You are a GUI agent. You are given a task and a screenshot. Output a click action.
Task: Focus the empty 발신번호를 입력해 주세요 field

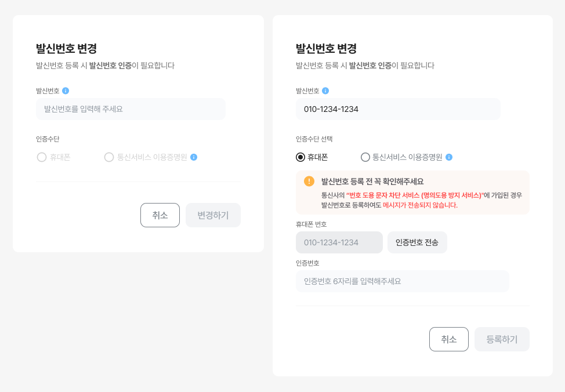[x=131, y=109]
